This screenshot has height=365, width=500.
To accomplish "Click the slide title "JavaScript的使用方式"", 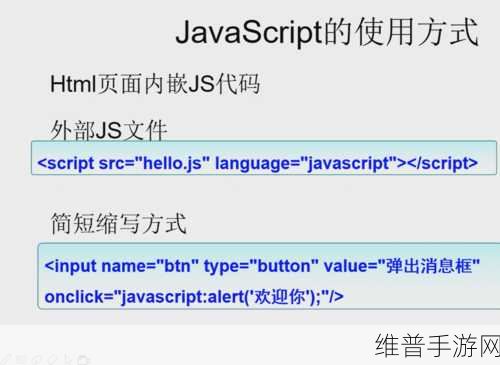I will tap(327, 32).
